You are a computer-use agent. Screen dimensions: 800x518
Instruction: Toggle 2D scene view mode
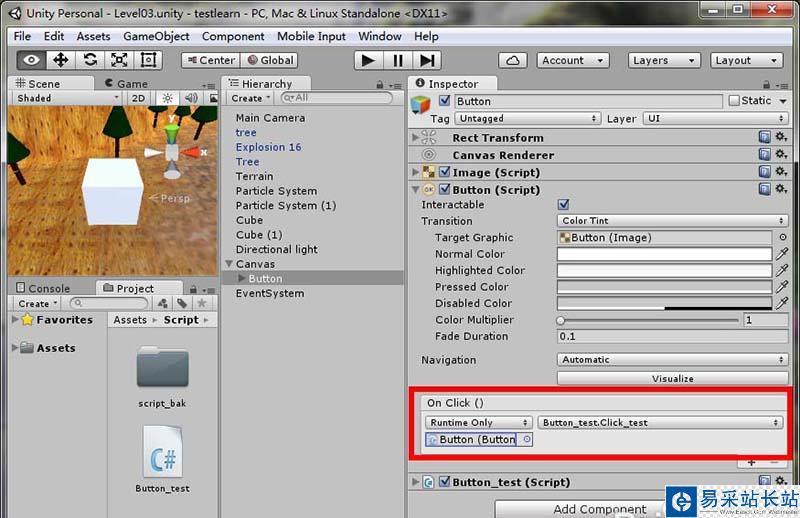click(138, 98)
